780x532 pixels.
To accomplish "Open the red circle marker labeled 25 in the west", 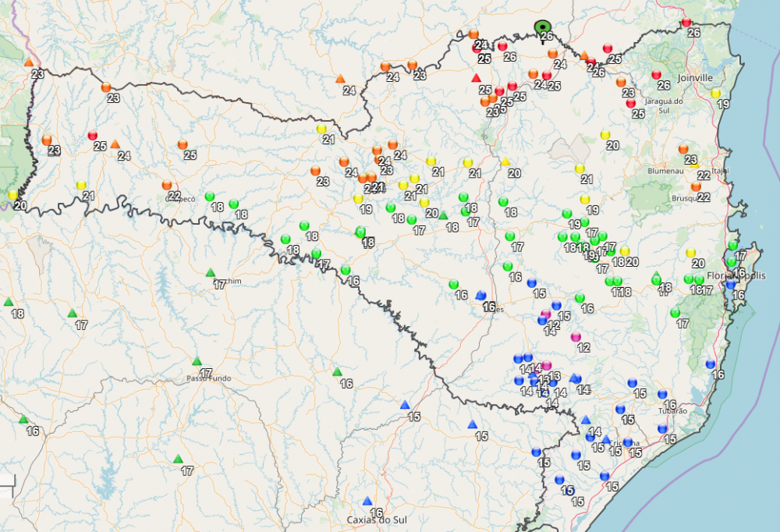I will [93, 136].
